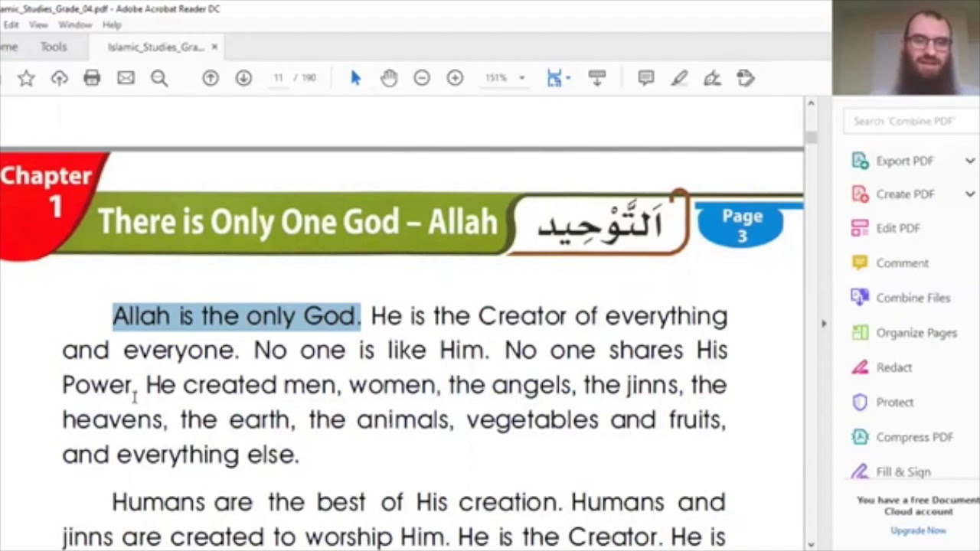Select the highlighter pen tool

click(679, 78)
